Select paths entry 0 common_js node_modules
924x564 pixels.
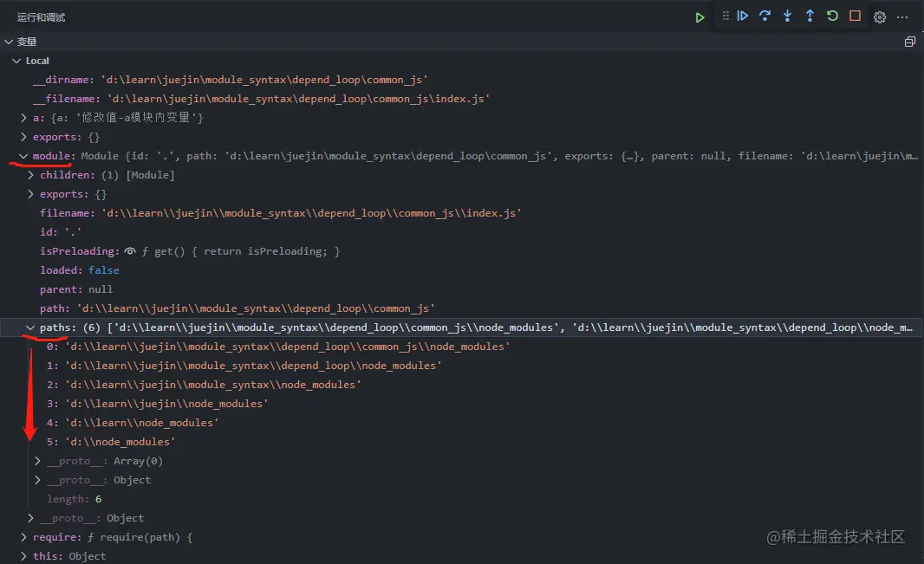[x=462, y=347]
